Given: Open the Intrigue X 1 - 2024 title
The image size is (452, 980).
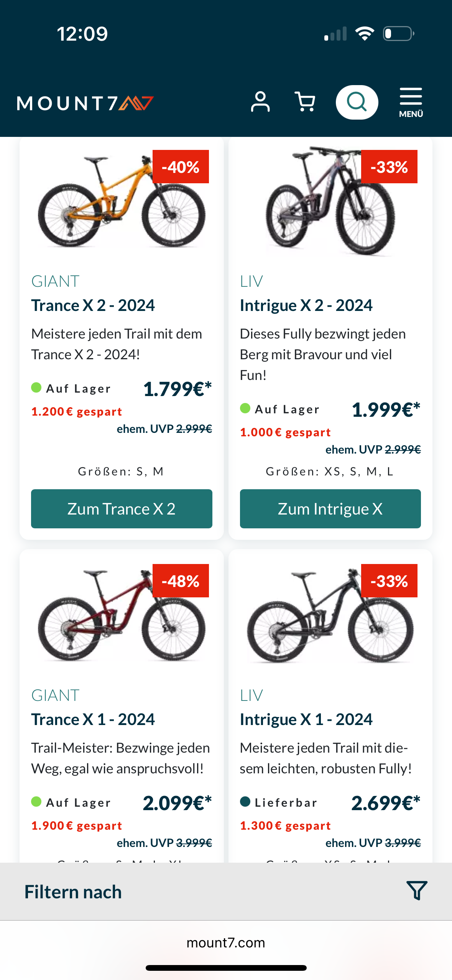Looking at the screenshot, I should pos(306,719).
